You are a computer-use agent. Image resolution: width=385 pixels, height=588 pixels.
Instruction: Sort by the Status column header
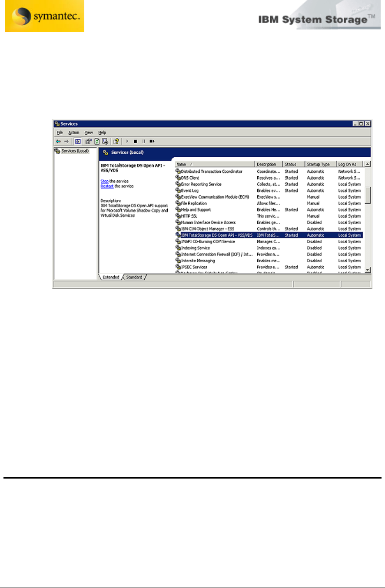click(x=293, y=164)
